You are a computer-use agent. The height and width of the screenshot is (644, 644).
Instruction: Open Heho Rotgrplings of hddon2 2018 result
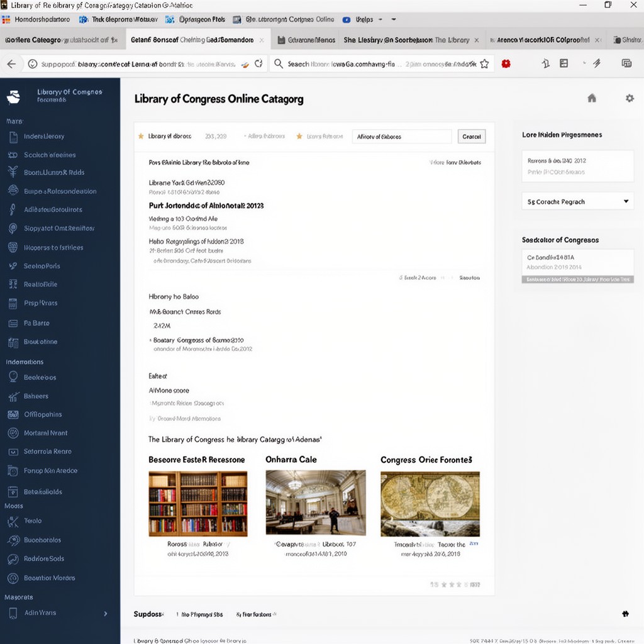pos(196,241)
